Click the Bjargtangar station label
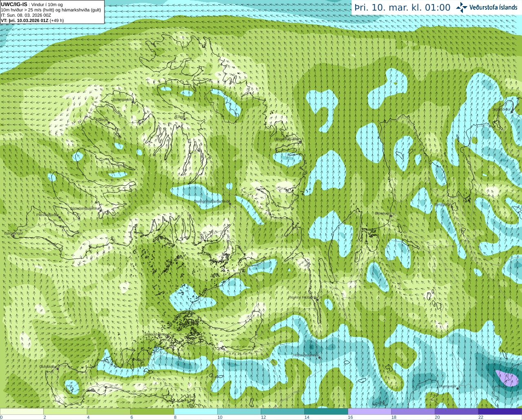Image resolution: width=522 pixels, height=420 pixels. click(x=13, y=233)
